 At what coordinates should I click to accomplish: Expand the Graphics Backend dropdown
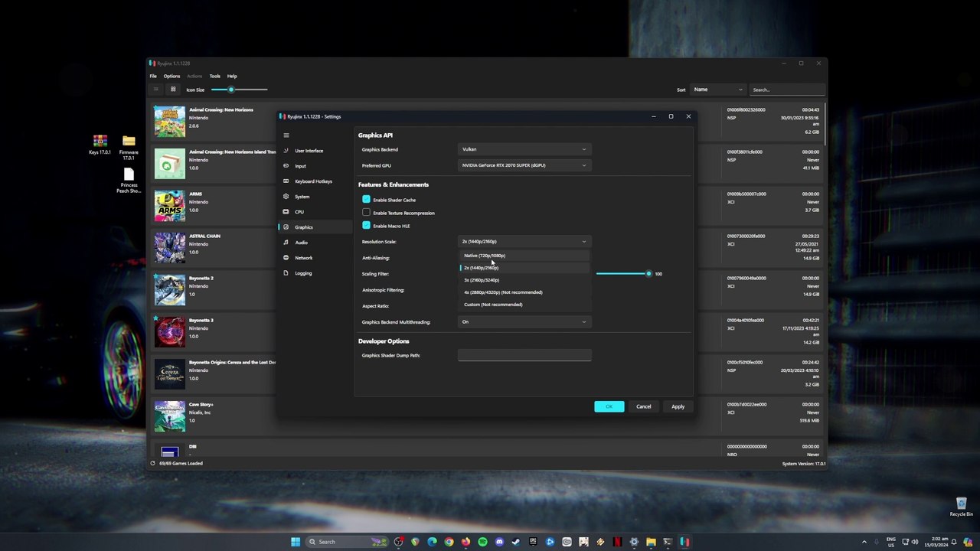(524, 149)
